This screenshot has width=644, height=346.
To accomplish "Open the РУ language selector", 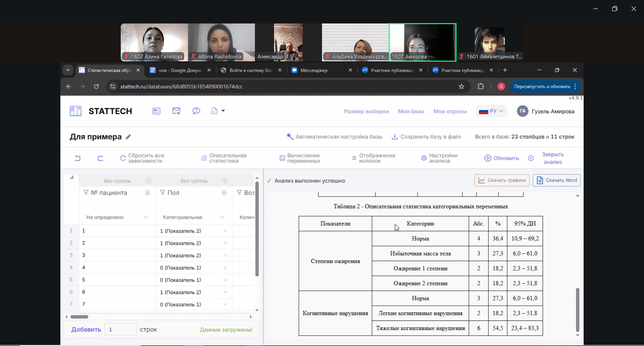I will [491, 111].
